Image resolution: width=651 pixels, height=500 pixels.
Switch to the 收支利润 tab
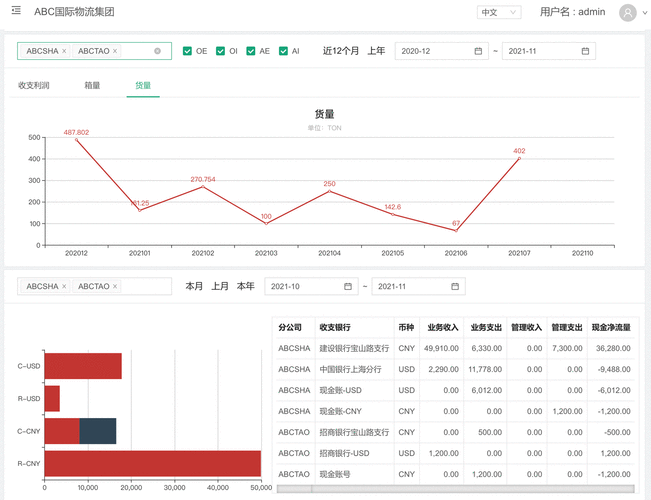pos(34,86)
